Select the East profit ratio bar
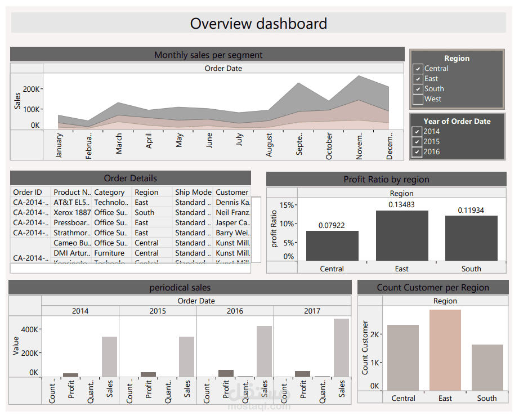The height and width of the screenshot is (420, 519). pyautogui.click(x=402, y=236)
